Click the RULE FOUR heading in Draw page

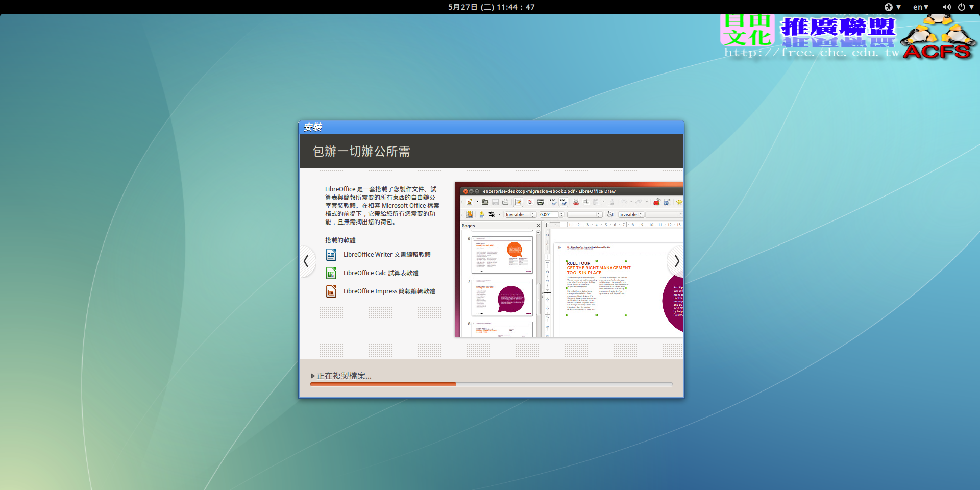click(579, 263)
